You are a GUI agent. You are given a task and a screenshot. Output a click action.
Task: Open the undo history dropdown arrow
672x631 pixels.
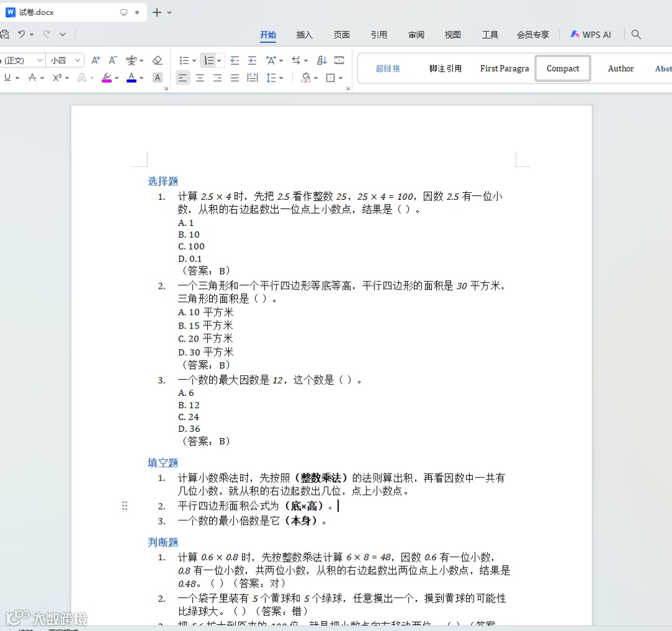tap(32, 34)
